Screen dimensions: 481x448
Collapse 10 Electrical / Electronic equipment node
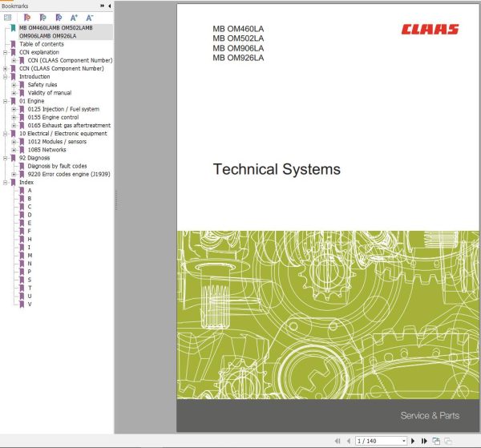[x=5, y=134]
